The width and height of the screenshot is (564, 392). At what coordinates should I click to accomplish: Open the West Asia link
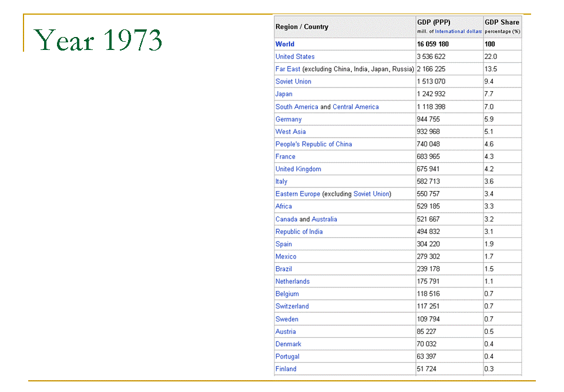click(290, 132)
